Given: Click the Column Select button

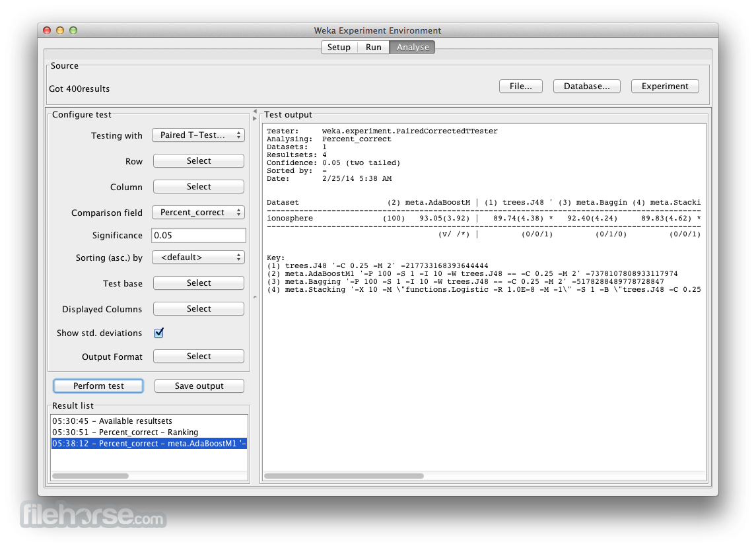Looking at the screenshot, I should [x=199, y=187].
